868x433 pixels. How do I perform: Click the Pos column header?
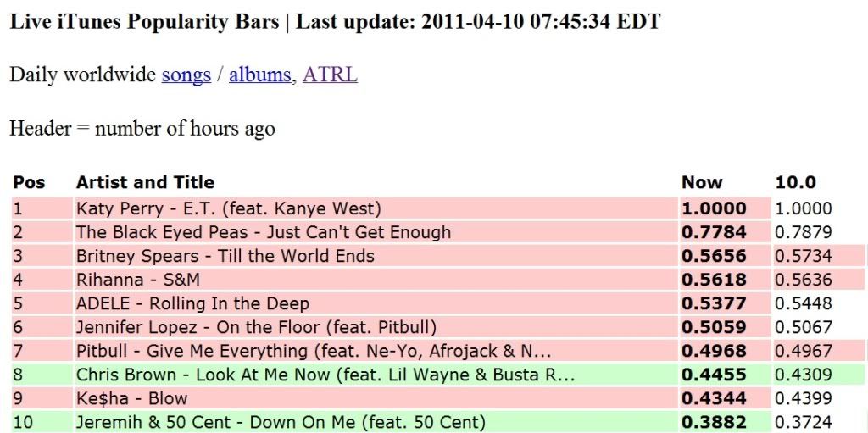tap(29, 182)
